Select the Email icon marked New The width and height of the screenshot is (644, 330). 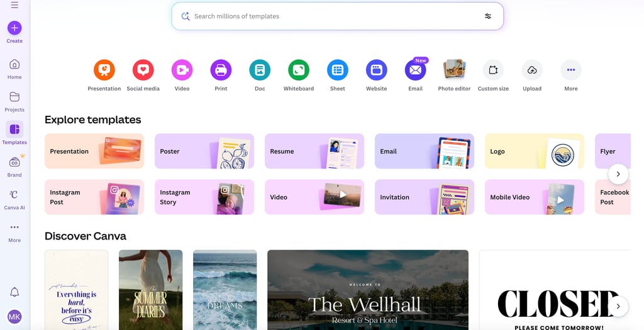click(415, 70)
